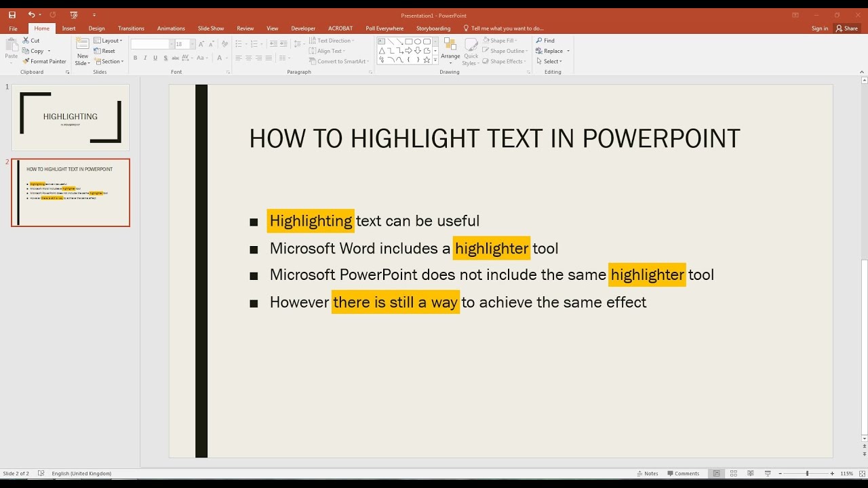Image resolution: width=868 pixels, height=488 pixels.
Task: Align text right
Action: click(x=258, y=58)
